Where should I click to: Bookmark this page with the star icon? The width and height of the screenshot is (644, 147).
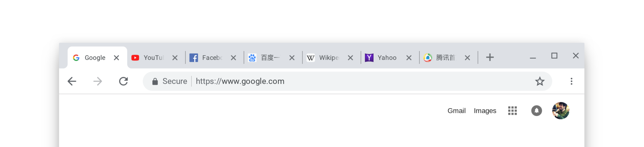coord(540,81)
